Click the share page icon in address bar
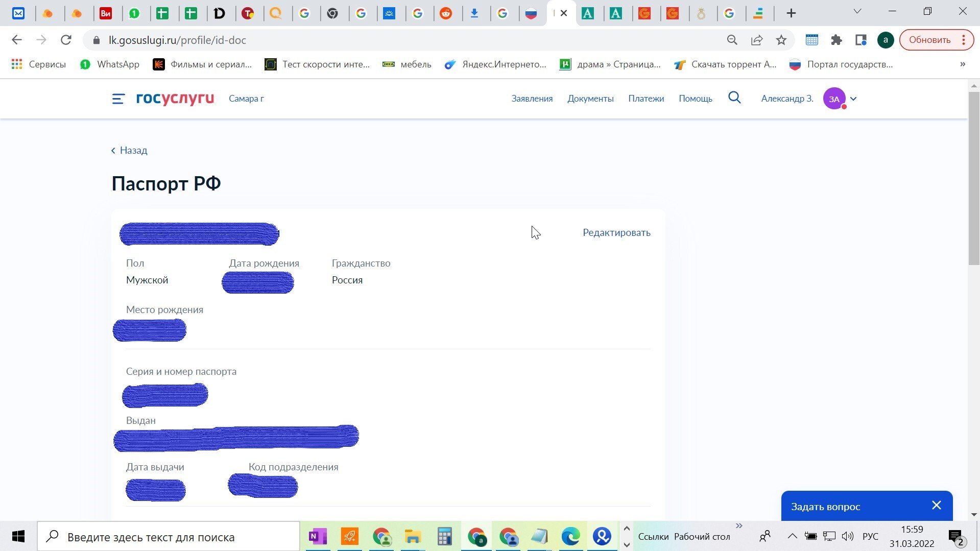 tap(756, 40)
